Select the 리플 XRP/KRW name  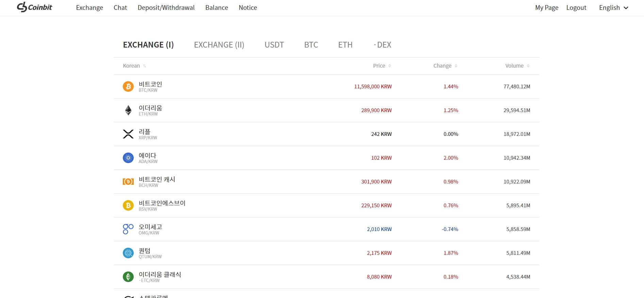148,134
